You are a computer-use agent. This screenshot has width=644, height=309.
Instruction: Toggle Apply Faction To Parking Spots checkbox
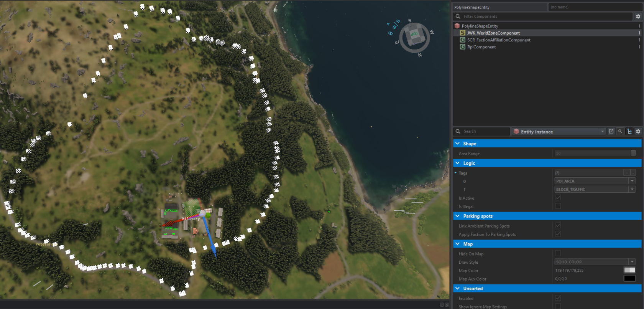pos(558,234)
